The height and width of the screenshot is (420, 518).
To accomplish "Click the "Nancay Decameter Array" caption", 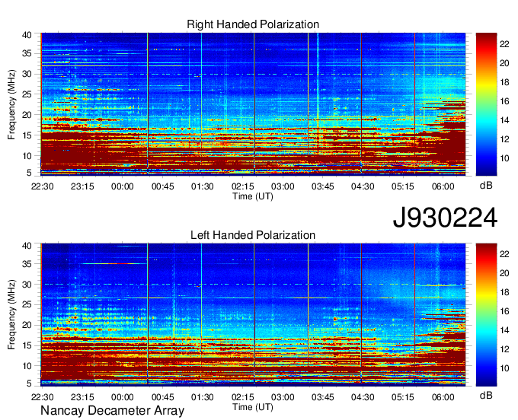I will 112,410.
